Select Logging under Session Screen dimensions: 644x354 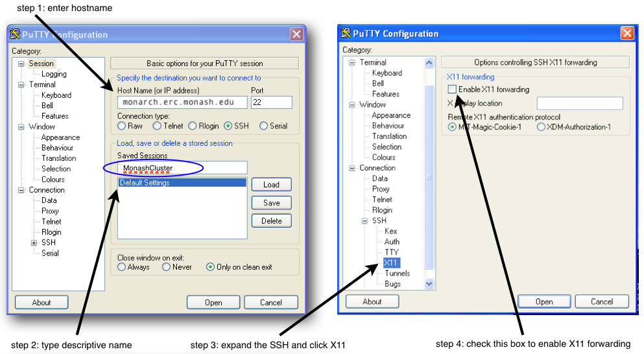(x=54, y=74)
